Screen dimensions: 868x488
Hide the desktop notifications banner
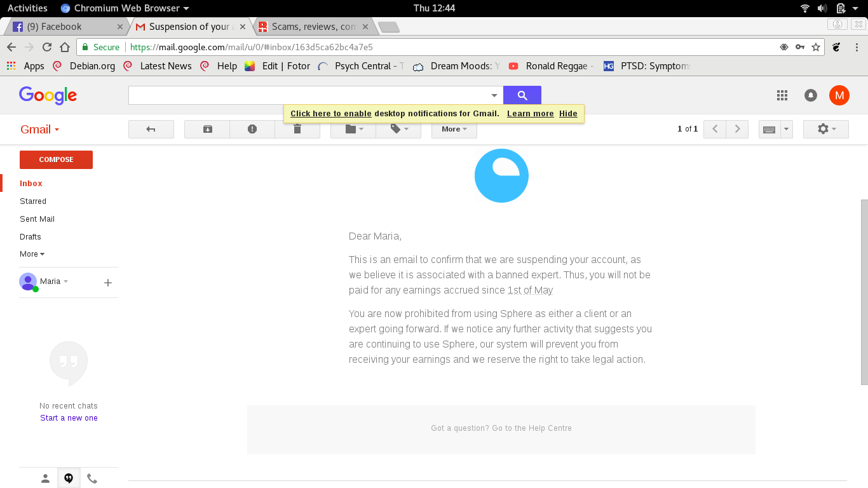(x=568, y=114)
